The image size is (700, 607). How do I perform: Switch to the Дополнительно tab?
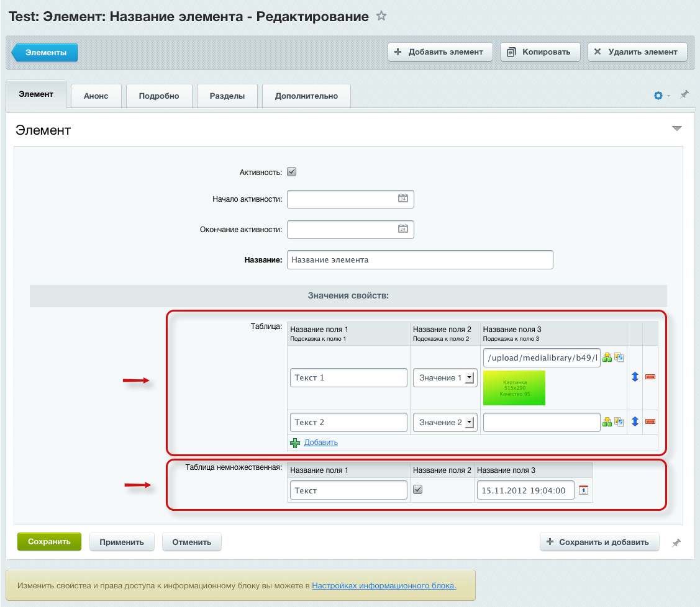pyautogui.click(x=306, y=96)
